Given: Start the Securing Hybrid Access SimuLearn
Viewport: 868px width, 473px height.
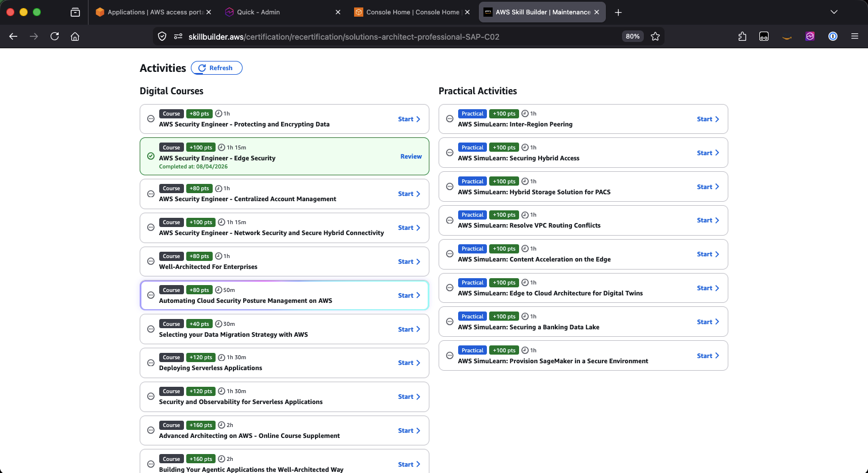Looking at the screenshot, I should (708, 153).
